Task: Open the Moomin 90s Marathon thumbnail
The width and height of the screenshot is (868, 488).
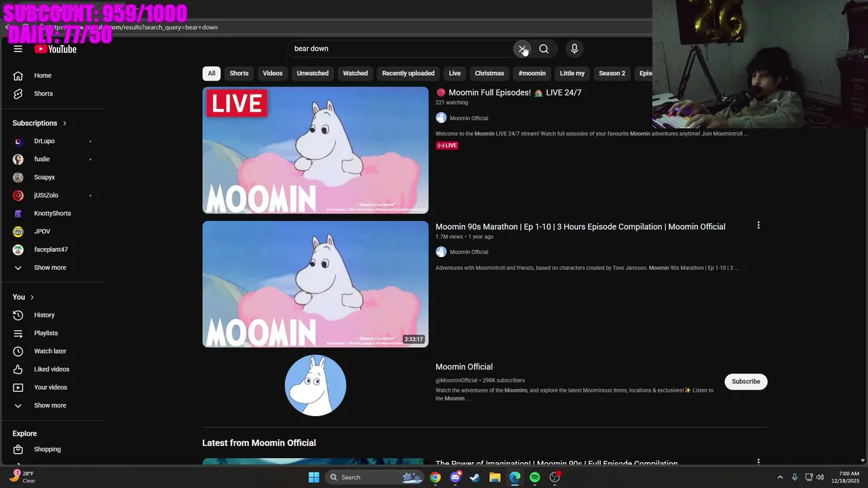Action: coord(315,284)
